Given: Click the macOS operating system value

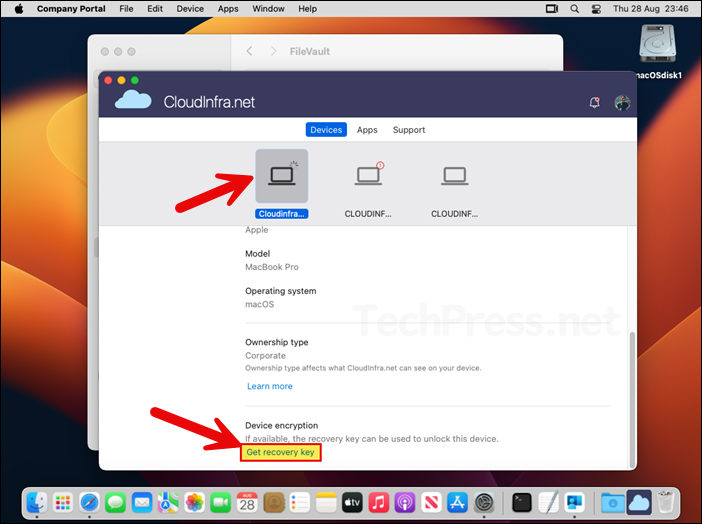Looking at the screenshot, I should pos(260,304).
